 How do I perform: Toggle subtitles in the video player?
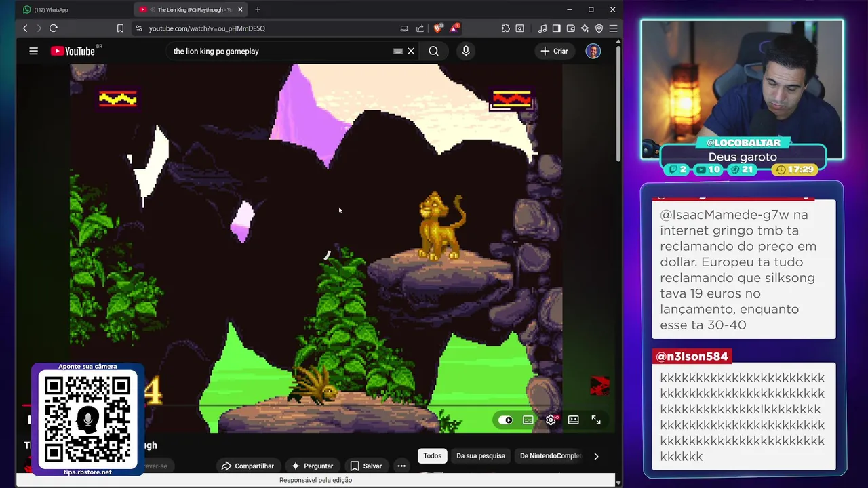coord(528,420)
